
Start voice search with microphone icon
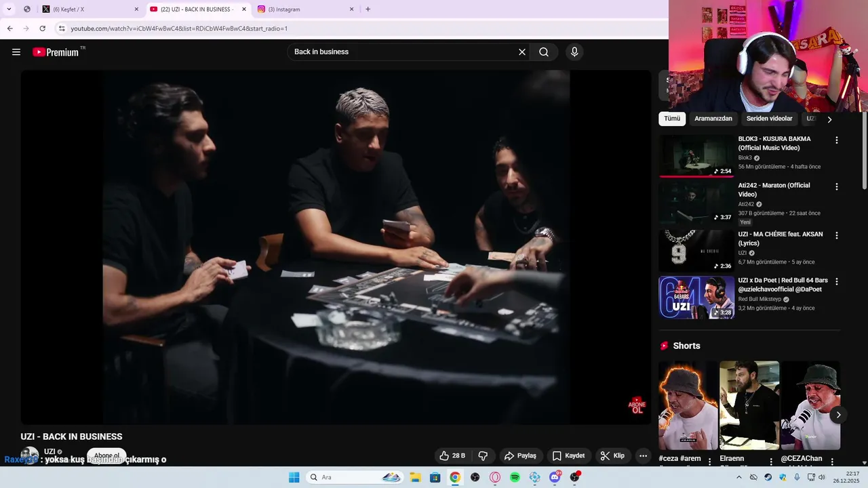tap(574, 52)
